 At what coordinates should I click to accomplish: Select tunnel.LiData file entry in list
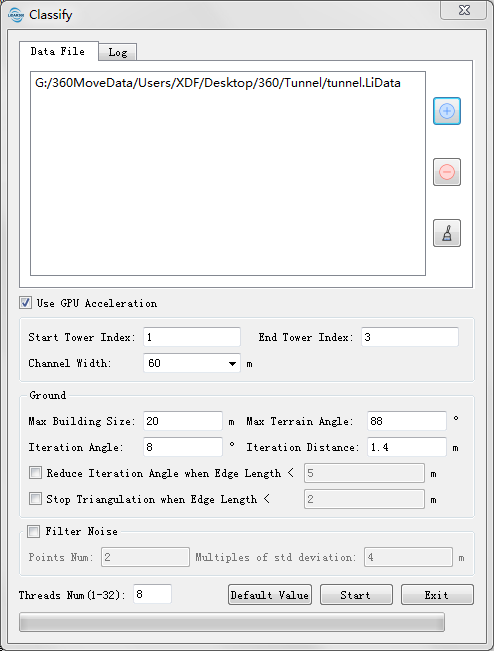coord(218,83)
